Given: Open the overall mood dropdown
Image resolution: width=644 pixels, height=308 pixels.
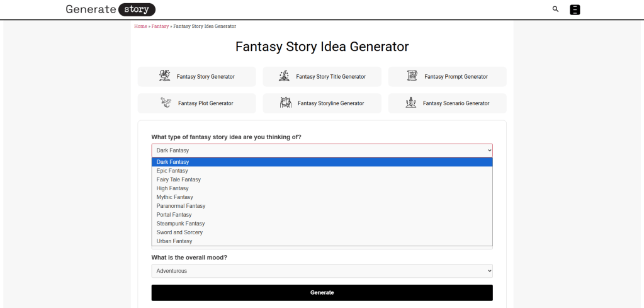Looking at the screenshot, I should [x=322, y=271].
